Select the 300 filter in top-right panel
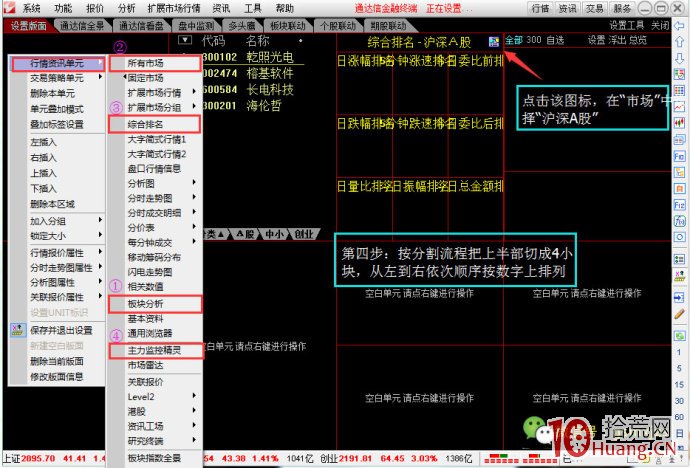Image resolution: width=690 pixels, height=468 pixels. (533, 40)
